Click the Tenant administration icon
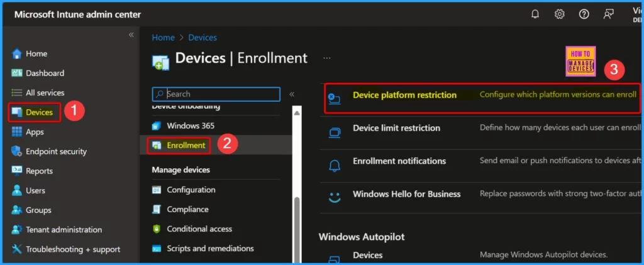The height and width of the screenshot is (265, 644). pyautogui.click(x=17, y=230)
